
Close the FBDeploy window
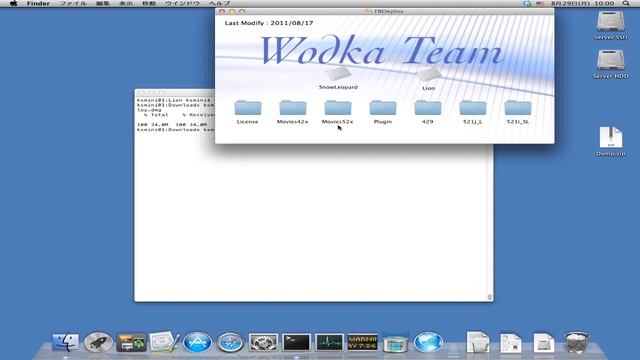[222, 11]
